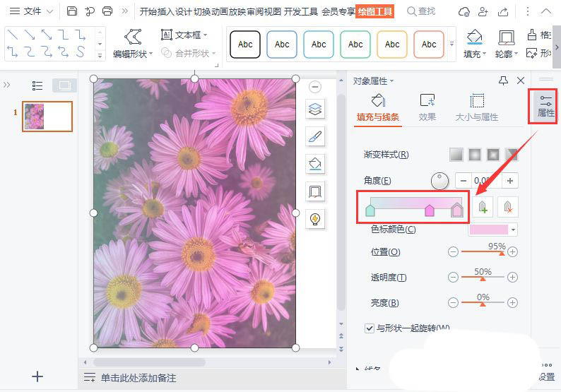Open the 属性 properties sidebar button
This screenshot has height=392, width=561.
click(545, 106)
